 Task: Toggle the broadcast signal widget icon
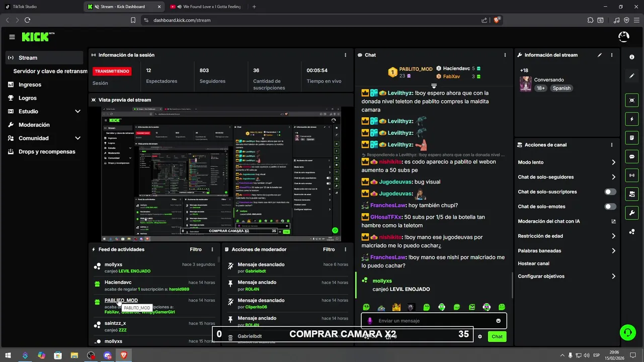coord(632,175)
